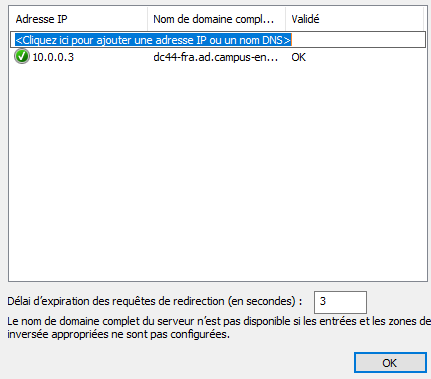Click blank space right of highlighted add entry text
The width and height of the screenshot is (431, 379).
pos(358,40)
